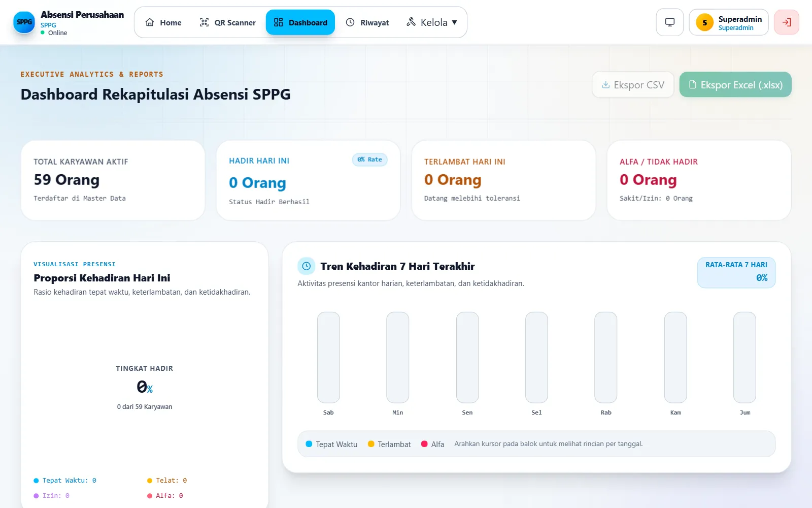Click the Sen attendance bar
This screenshot has height=508, width=812.
[467, 357]
